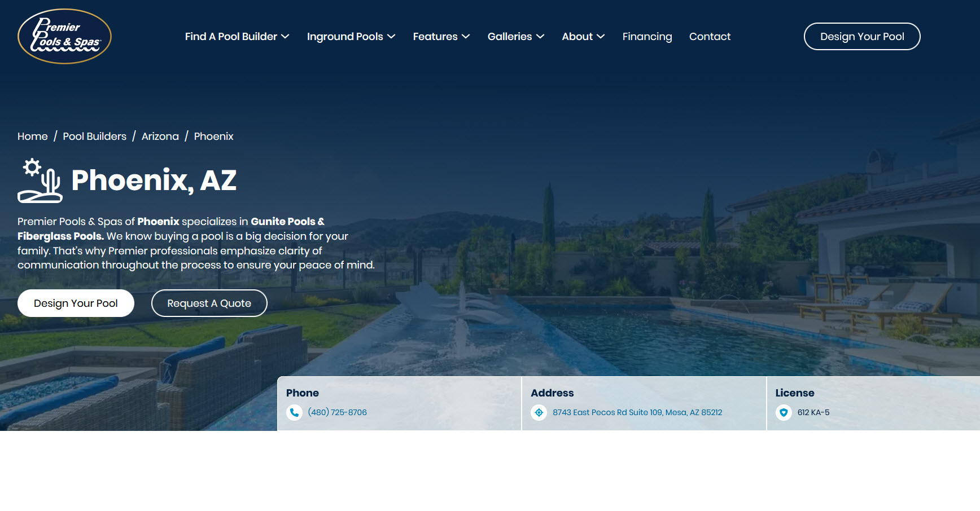980x511 pixels.
Task: Click the white Design Your Pool hero button
Action: point(76,303)
